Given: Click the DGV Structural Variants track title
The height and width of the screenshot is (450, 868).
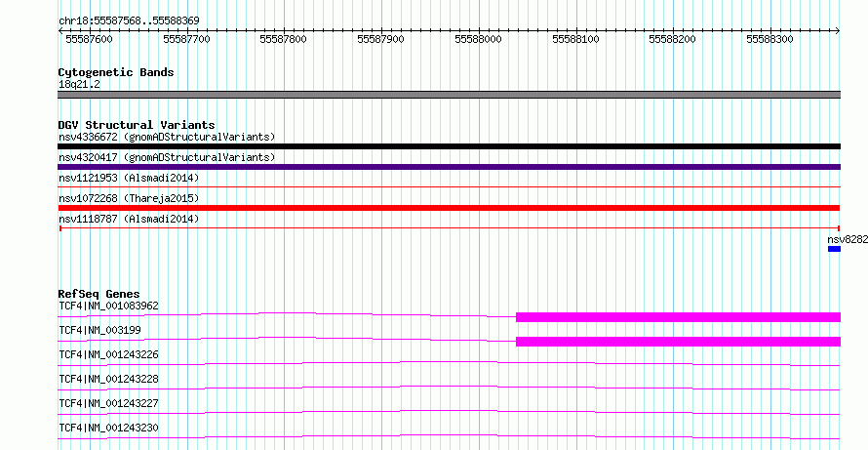Looking at the screenshot, I should click(x=137, y=125).
